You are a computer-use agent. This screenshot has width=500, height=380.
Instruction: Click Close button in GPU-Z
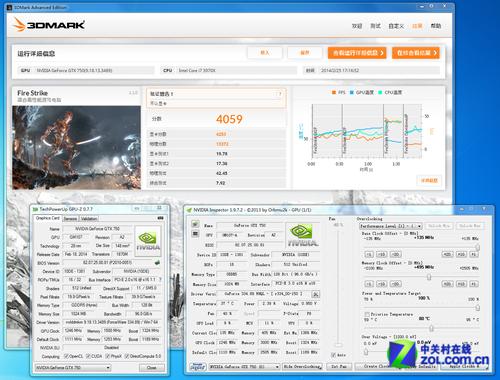(x=152, y=368)
